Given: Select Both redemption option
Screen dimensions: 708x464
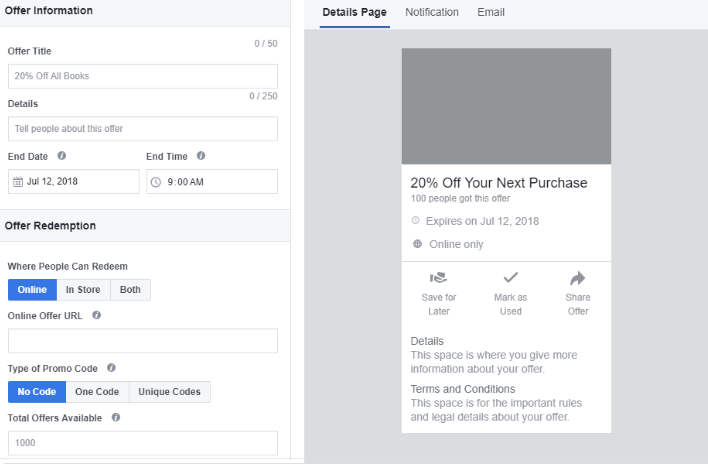Looking at the screenshot, I should pyautogui.click(x=130, y=290).
